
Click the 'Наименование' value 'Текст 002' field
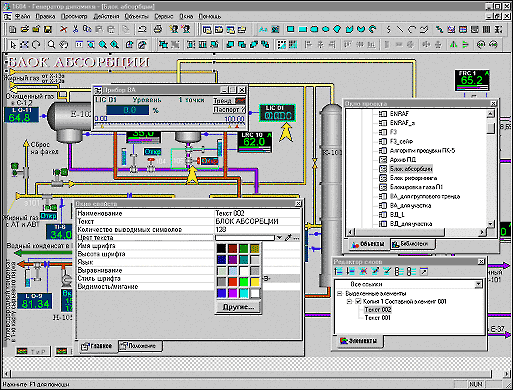tap(257, 213)
